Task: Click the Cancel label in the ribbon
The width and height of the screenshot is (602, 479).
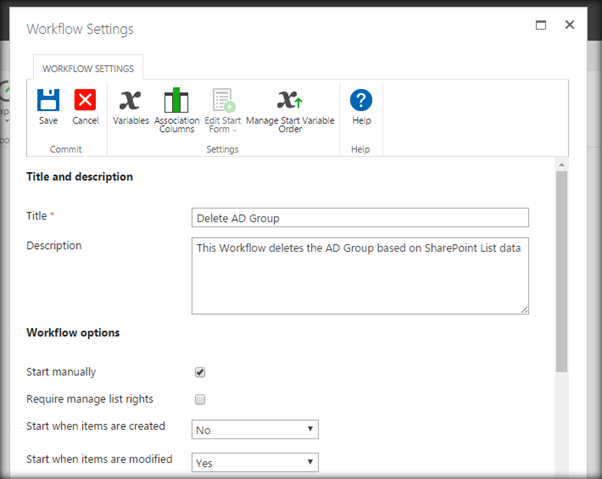Action: click(x=85, y=121)
